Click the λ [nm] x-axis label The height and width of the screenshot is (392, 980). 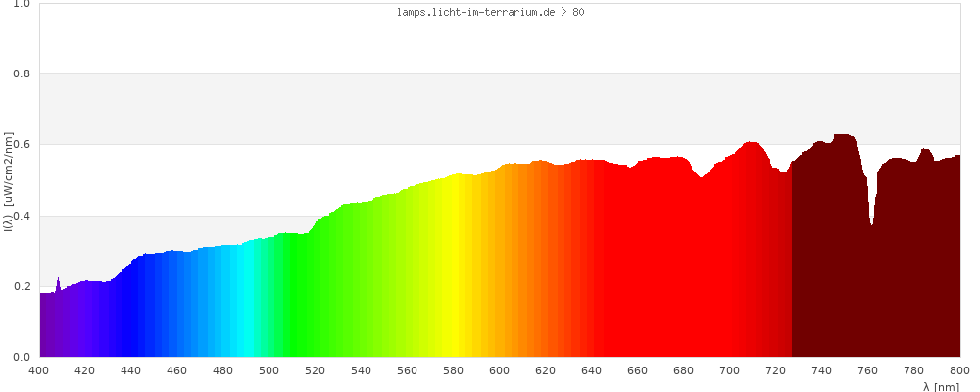click(941, 386)
